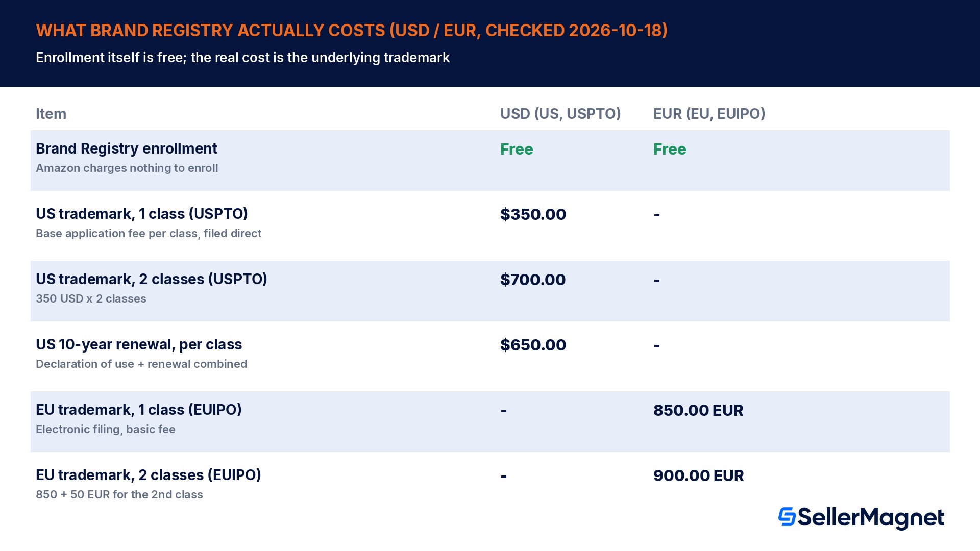Select the $700.00 price value
This screenshot has width=980, height=551.
click(x=533, y=280)
